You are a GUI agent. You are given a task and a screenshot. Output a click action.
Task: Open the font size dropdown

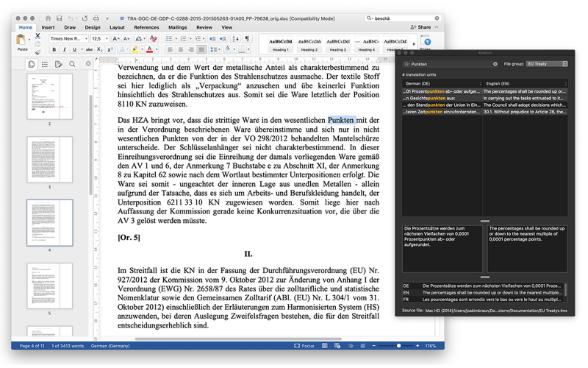[x=107, y=39]
